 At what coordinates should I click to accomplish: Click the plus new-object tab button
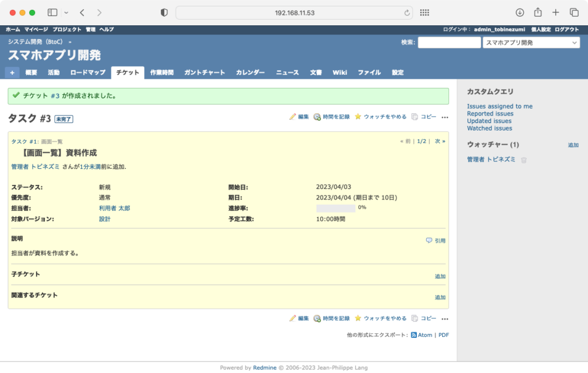13,72
